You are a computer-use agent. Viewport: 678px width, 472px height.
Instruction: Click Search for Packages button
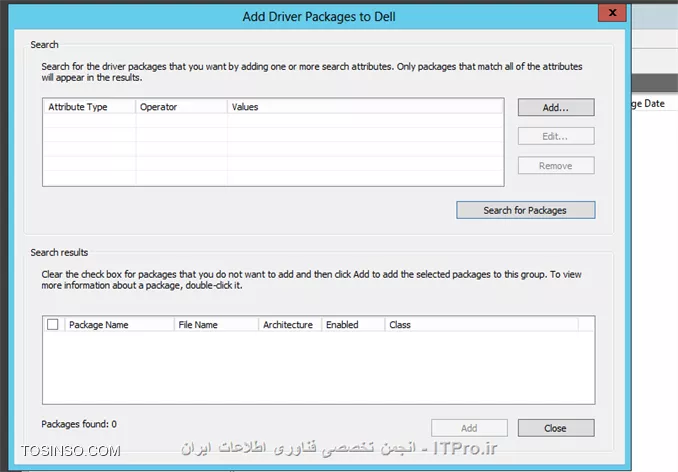pyautogui.click(x=525, y=210)
